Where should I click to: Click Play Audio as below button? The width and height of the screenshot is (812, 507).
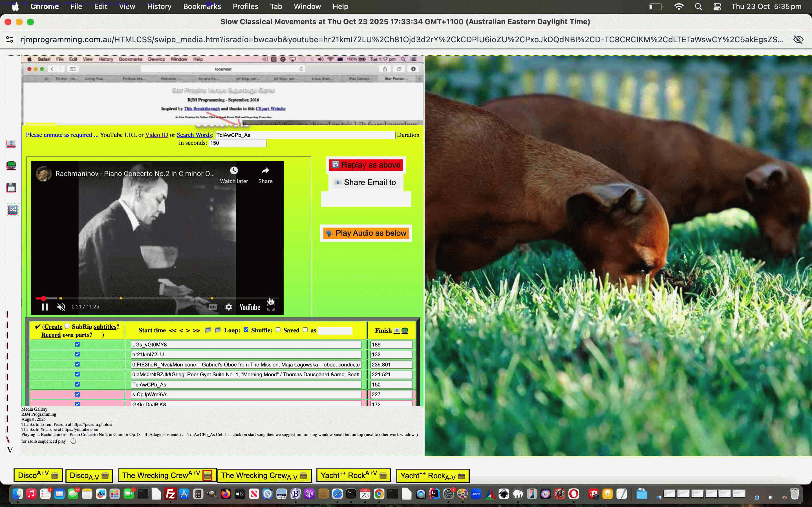point(366,233)
